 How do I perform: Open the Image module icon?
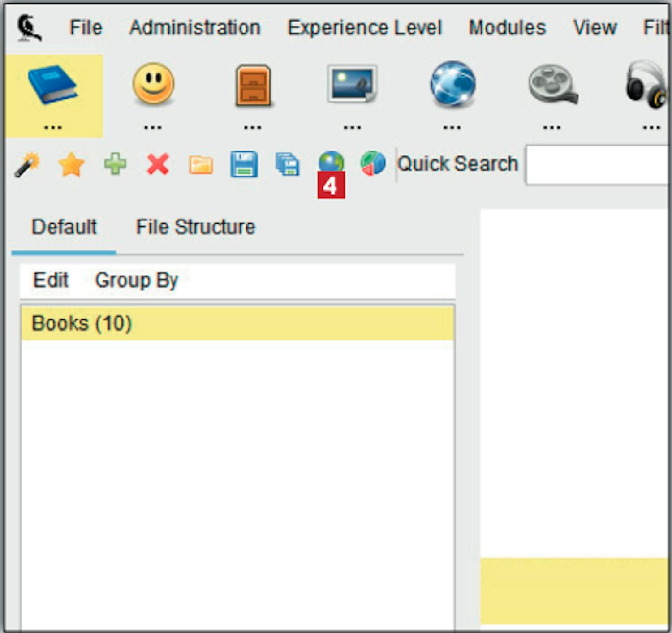tap(352, 84)
